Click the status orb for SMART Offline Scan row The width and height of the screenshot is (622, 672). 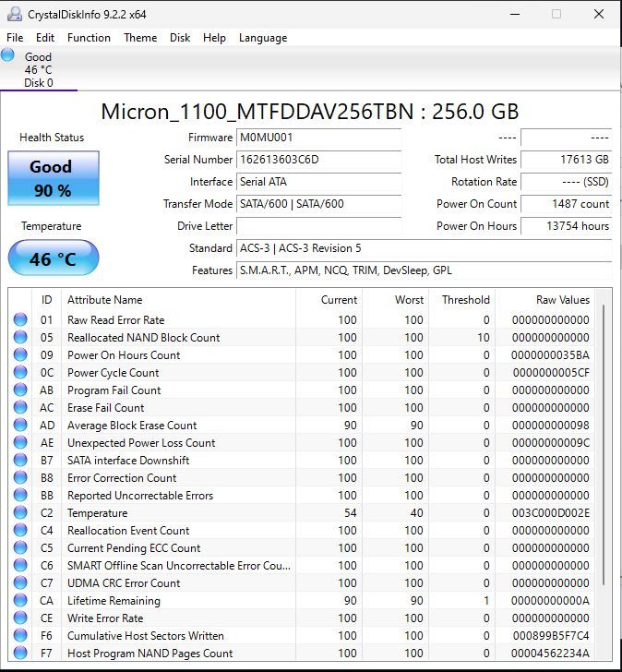coord(20,565)
